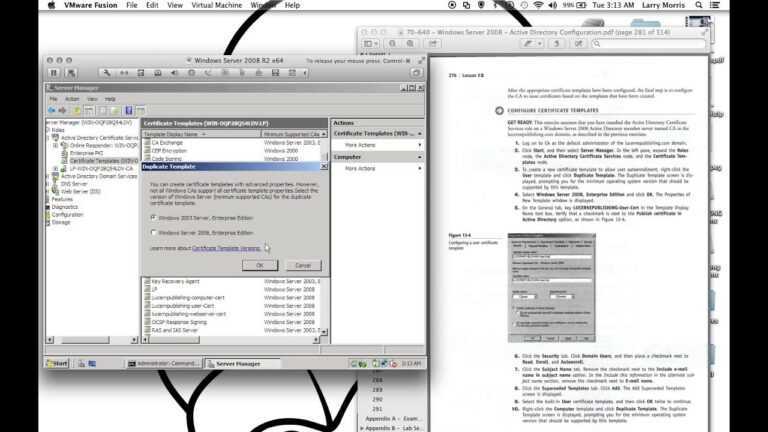Image resolution: width=768 pixels, height=432 pixels.
Task: Click the speaker sound icon in VMware toolbar
Action: tap(174, 73)
